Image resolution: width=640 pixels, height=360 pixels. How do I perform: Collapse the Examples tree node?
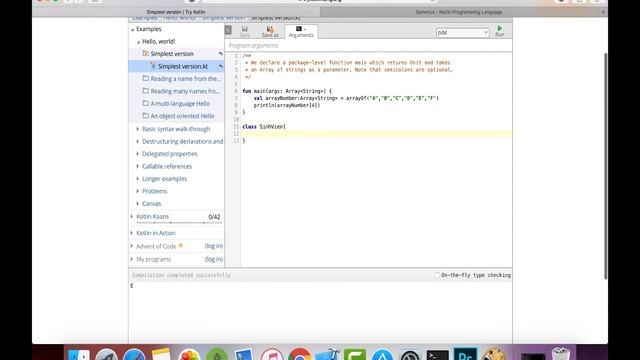133,29
